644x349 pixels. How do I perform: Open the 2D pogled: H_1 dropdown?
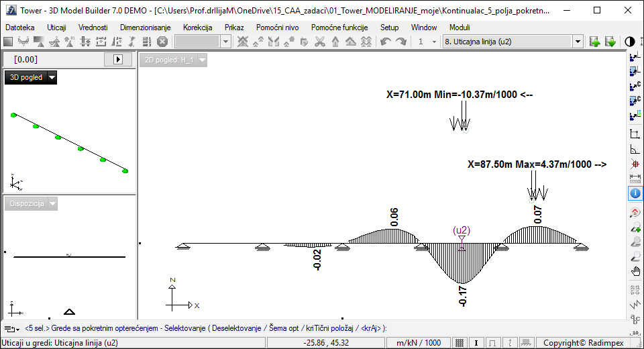[x=201, y=60]
